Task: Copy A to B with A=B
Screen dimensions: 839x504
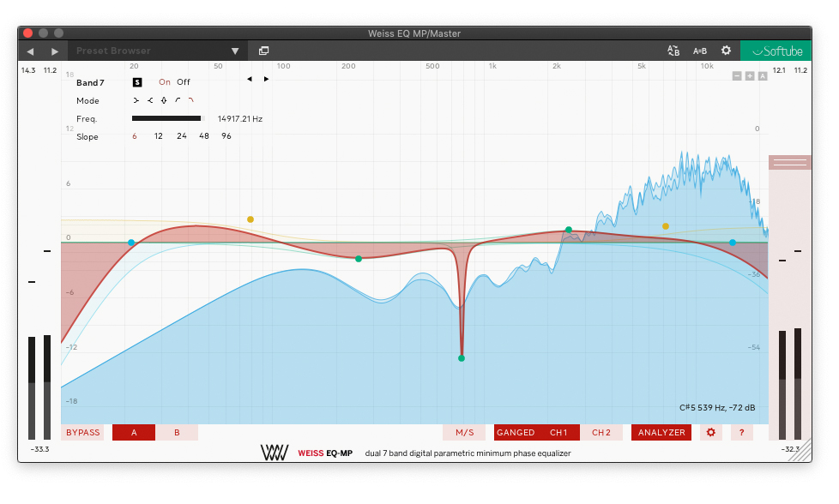Action: pyautogui.click(x=700, y=51)
